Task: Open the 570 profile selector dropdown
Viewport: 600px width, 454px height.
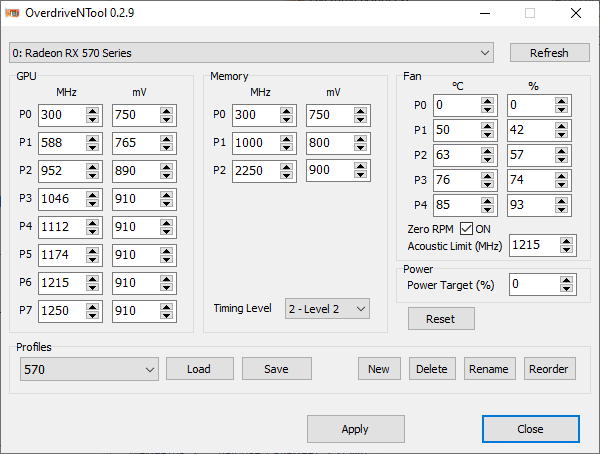Action: 89,369
